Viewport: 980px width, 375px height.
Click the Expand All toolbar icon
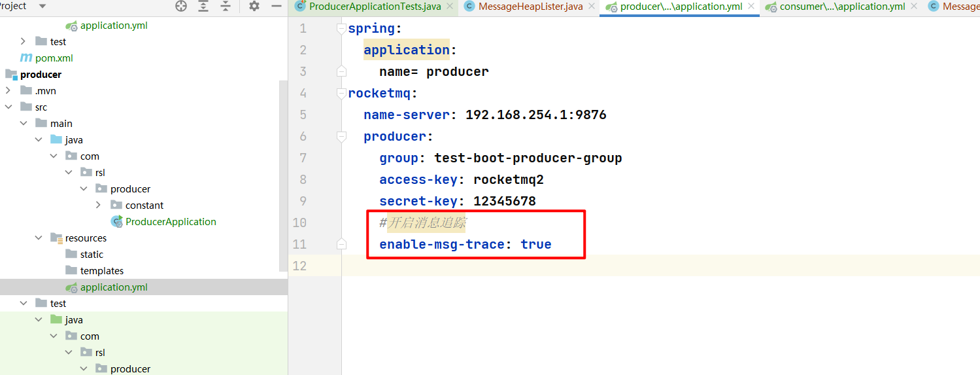click(203, 6)
